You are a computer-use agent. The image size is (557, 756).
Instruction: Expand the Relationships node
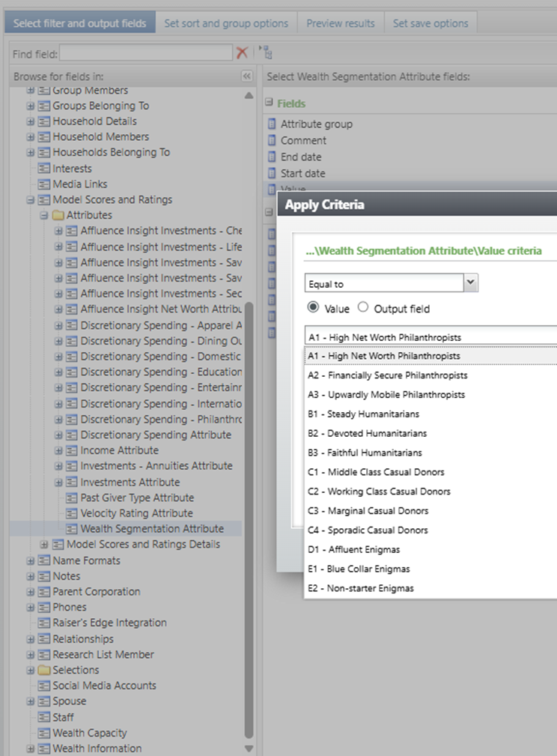tap(31, 639)
